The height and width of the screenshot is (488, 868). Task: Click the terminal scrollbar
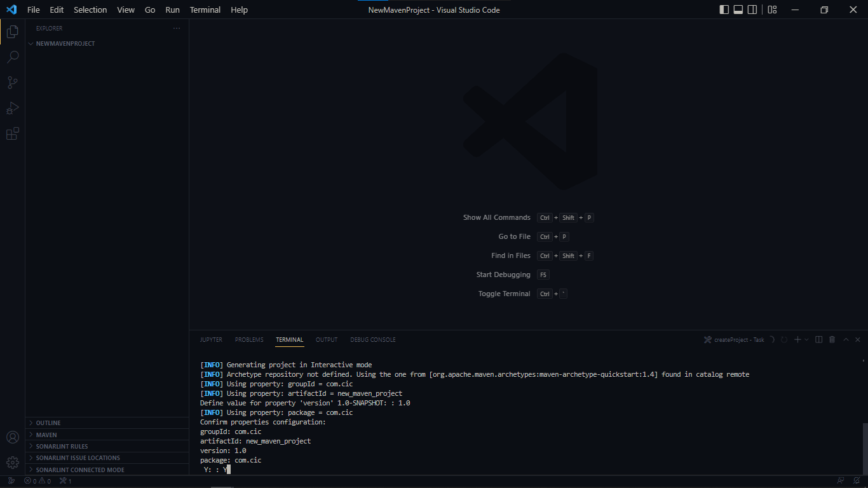(x=864, y=448)
